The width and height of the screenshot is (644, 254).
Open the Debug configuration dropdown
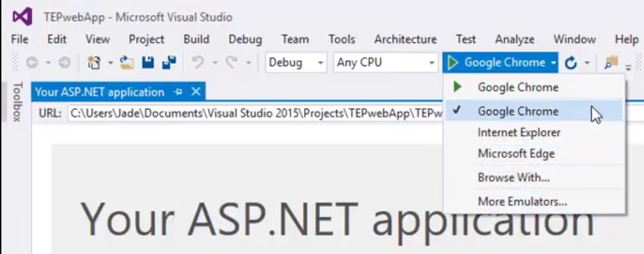point(295,62)
